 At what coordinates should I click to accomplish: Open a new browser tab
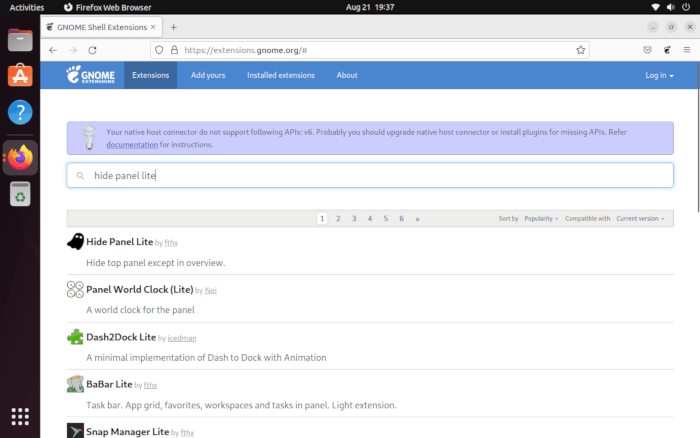[174, 27]
